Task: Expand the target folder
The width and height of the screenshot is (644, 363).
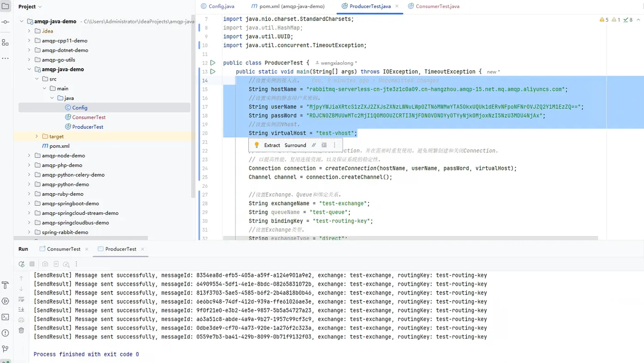Action: click(x=37, y=136)
